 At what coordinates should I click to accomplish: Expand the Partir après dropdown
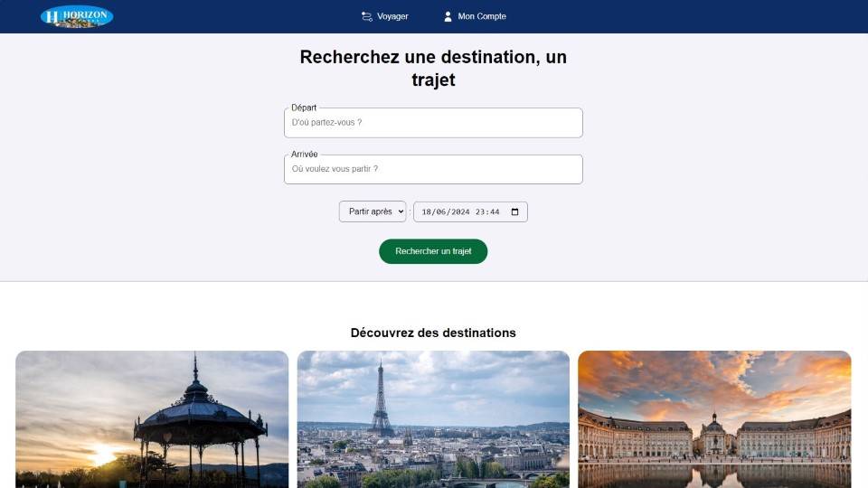(373, 211)
